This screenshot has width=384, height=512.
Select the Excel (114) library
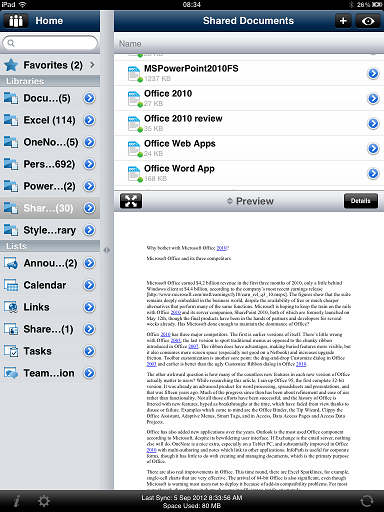click(50, 120)
